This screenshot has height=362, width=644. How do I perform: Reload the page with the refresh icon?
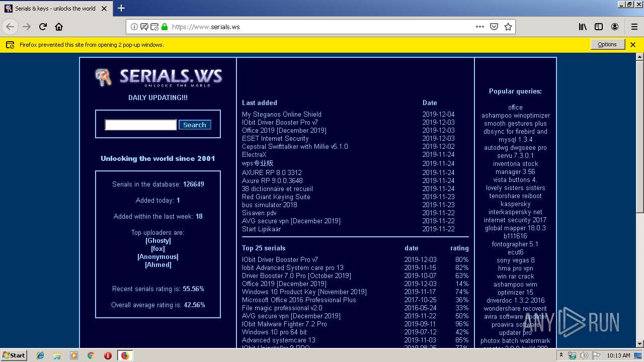[43, 27]
